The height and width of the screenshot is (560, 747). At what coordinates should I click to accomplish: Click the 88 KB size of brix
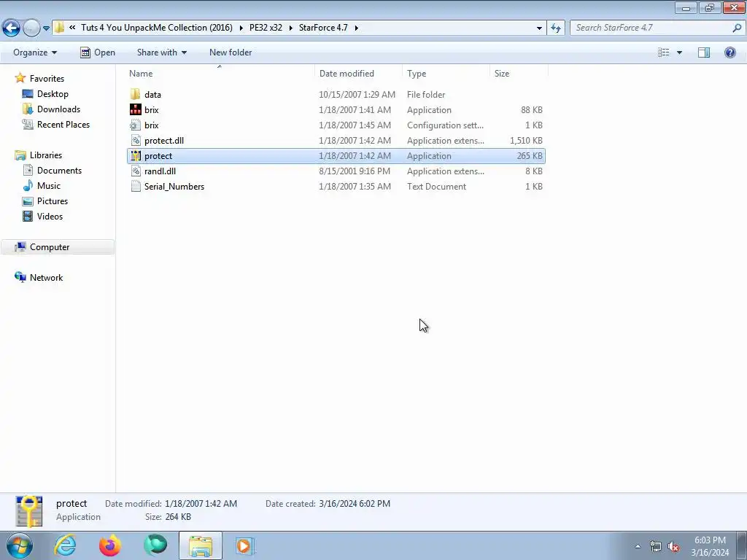(x=531, y=110)
